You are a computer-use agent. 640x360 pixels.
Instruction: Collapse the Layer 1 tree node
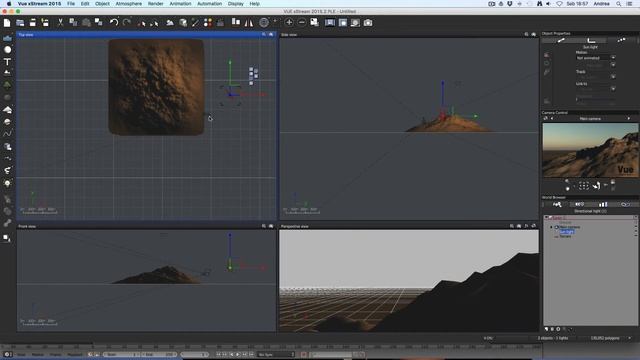tap(546, 218)
